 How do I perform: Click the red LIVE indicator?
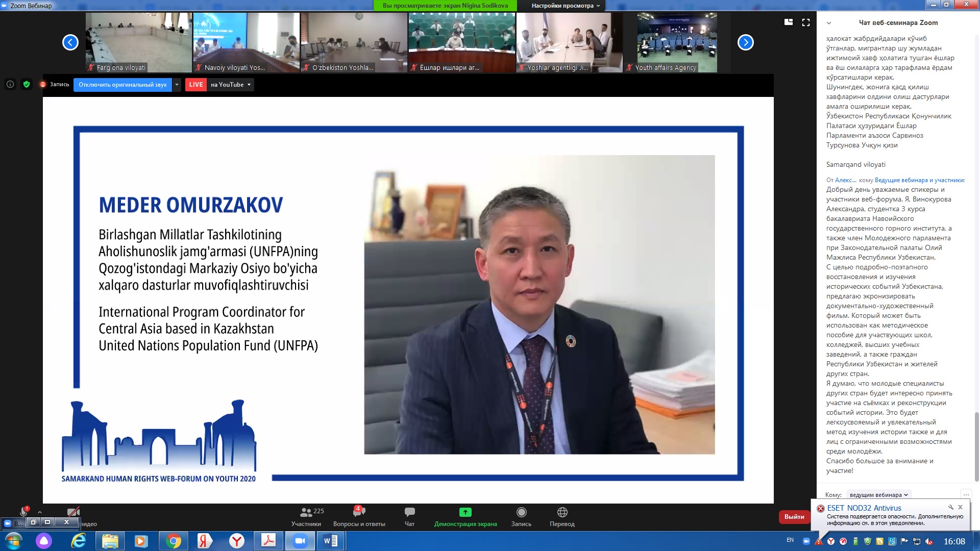pos(196,85)
